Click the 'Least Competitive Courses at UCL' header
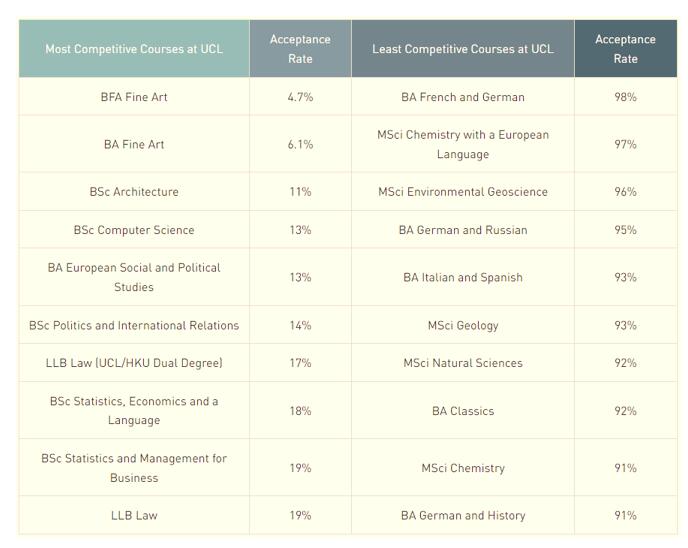This screenshot has width=688, height=548. 462,49
